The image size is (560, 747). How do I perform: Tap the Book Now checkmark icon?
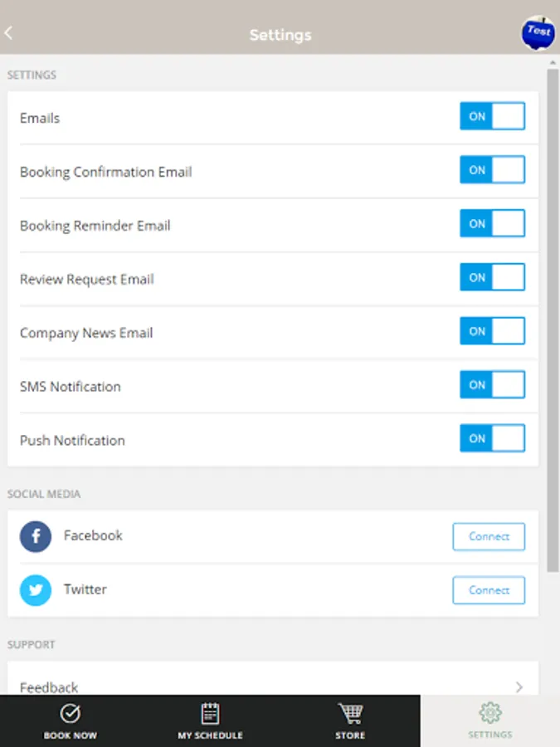[71, 714]
